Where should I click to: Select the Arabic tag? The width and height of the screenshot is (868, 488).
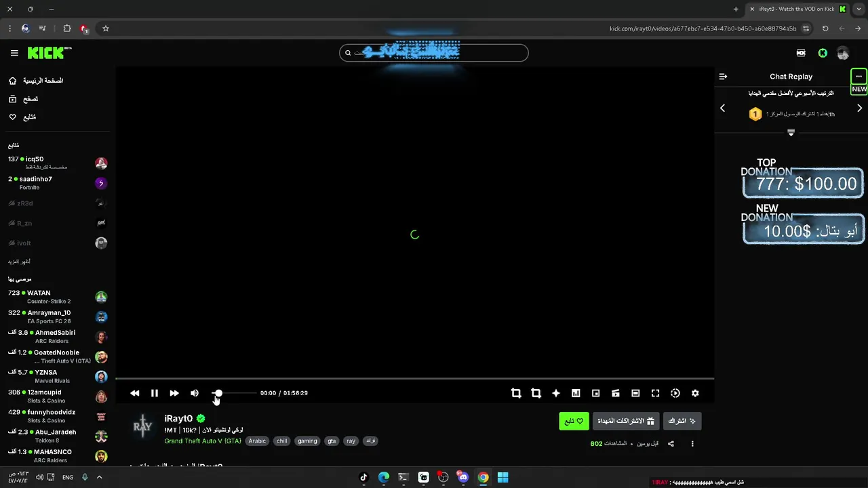coord(257,441)
